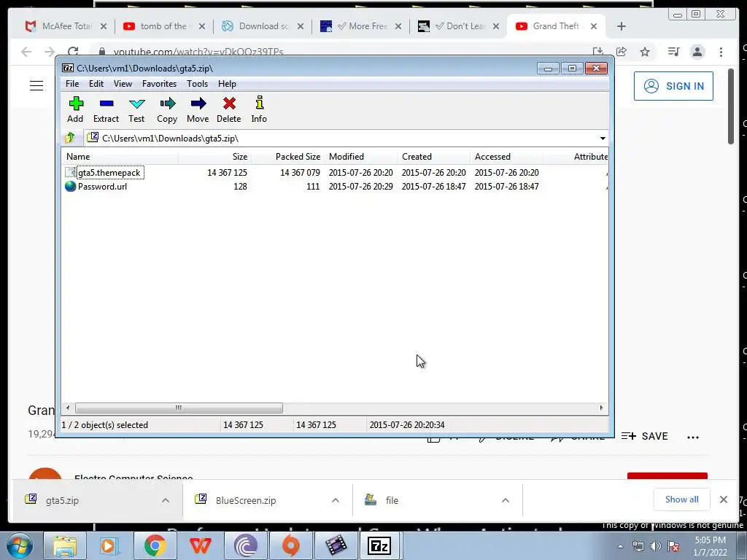Screen dimensions: 747x560
Task: Reload the Chrome page
Action: click(72, 52)
